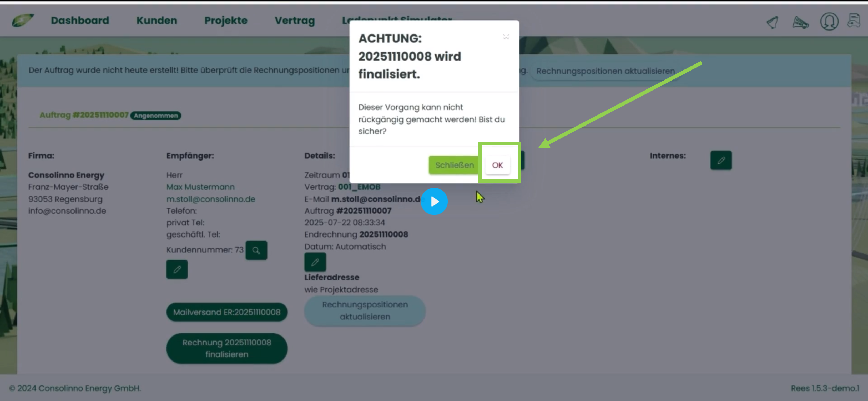Screen dimensions: 868x401
Task: Close the ACHTUNG dialog with the X
Action: [506, 37]
